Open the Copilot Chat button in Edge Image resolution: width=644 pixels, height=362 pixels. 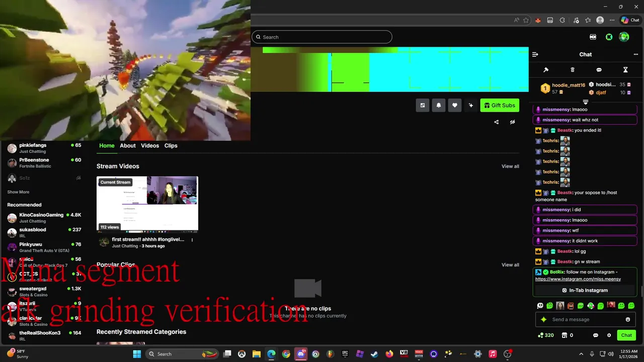pyautogui.click(x=630, y=20)
